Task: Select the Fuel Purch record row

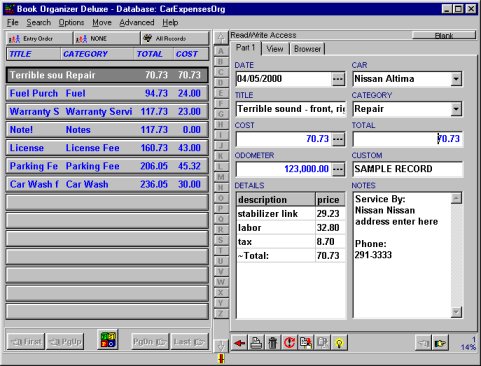Action: click(107, 93)
